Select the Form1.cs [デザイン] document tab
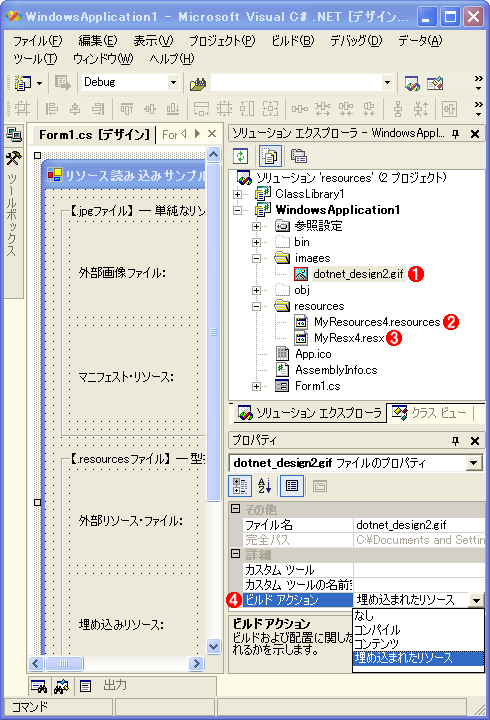The width and height of the screenshot is (490, 720). (x=94, y=135)
